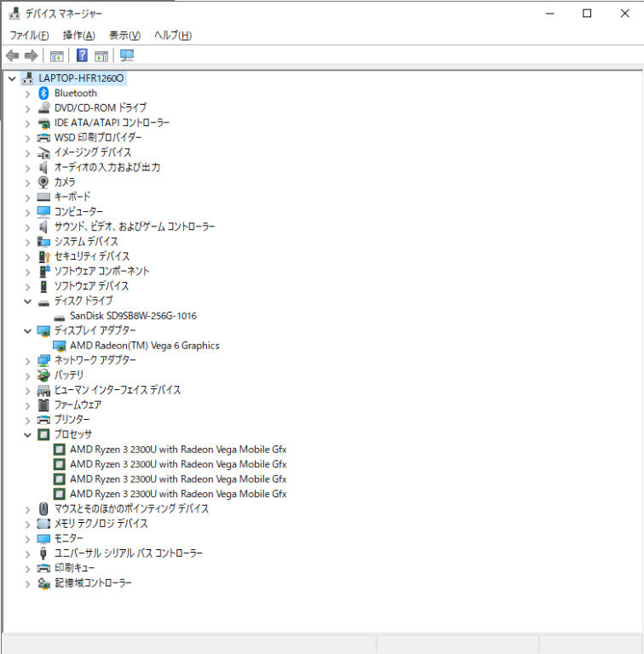Click the プロセッサ category icon
Viewport: 644px width, 654px height.
pos(43,434)
